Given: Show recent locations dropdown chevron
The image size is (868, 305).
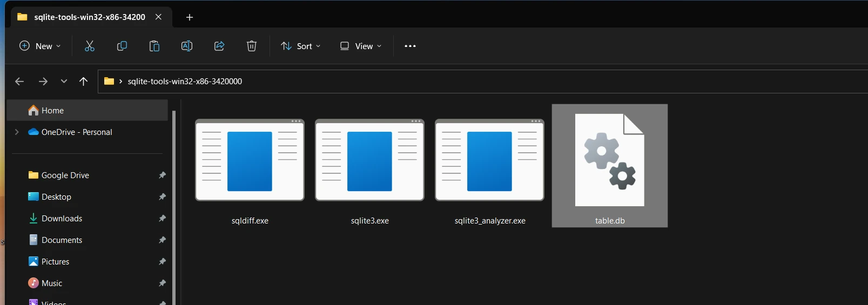Looking at the screenshot, I should [x=64, y=82].
